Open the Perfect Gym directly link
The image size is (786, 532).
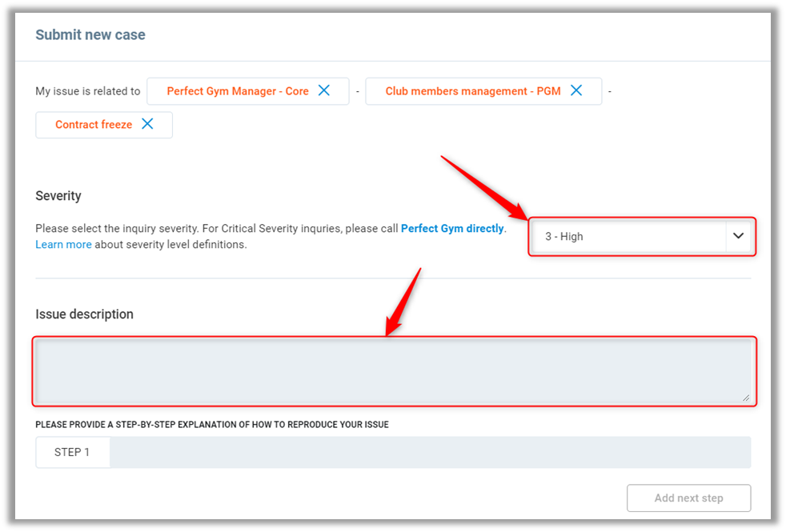coord(452,228)
